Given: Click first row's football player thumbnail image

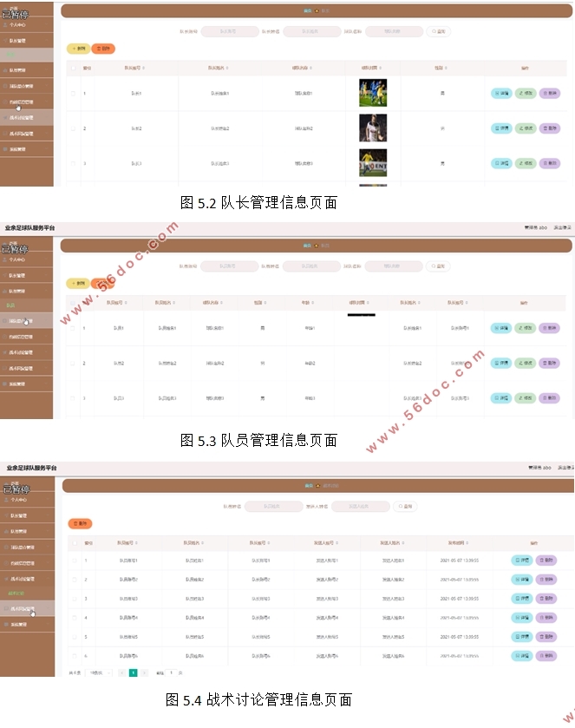Looking at the screenshot, I should (x=373, y=93).
